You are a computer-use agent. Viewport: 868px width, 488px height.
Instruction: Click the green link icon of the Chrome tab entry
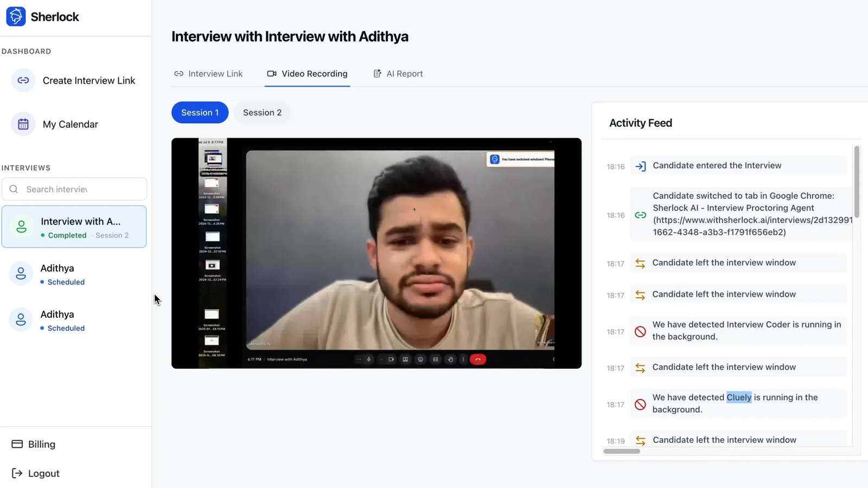(641, 215)
